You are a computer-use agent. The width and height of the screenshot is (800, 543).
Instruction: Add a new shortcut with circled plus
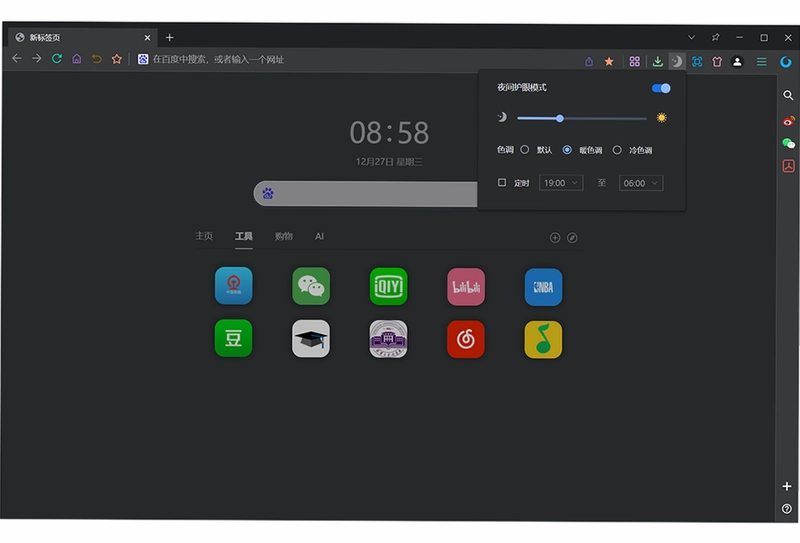555,238
